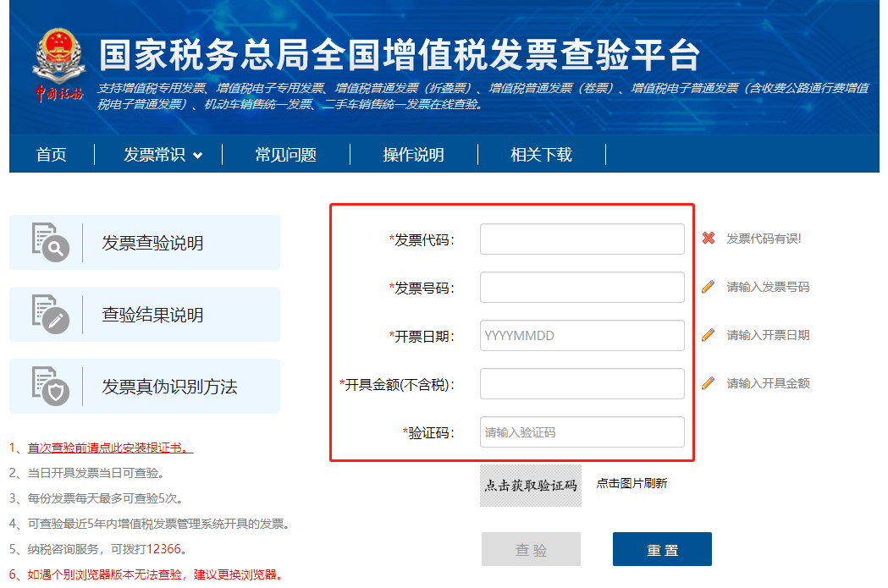Screen dimensions: 888x588
Task: Click the 查验结果说明 document edit icon
Action: 51,314
